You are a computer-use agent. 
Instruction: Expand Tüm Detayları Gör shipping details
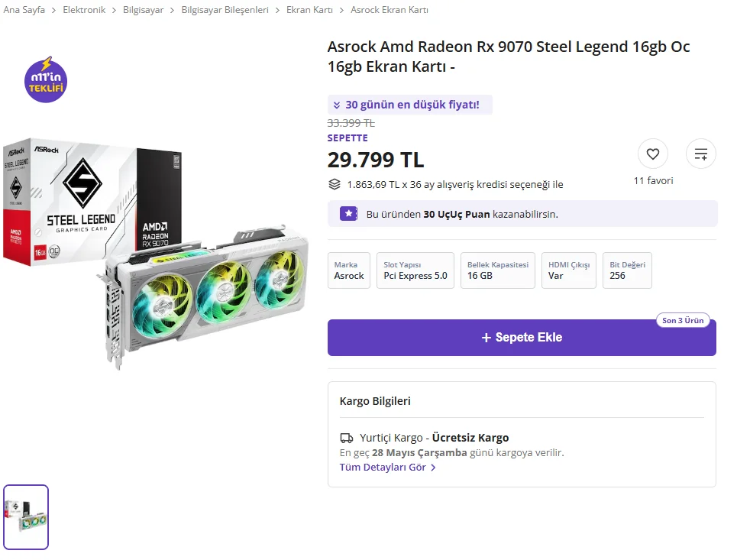tap(387, 467)
